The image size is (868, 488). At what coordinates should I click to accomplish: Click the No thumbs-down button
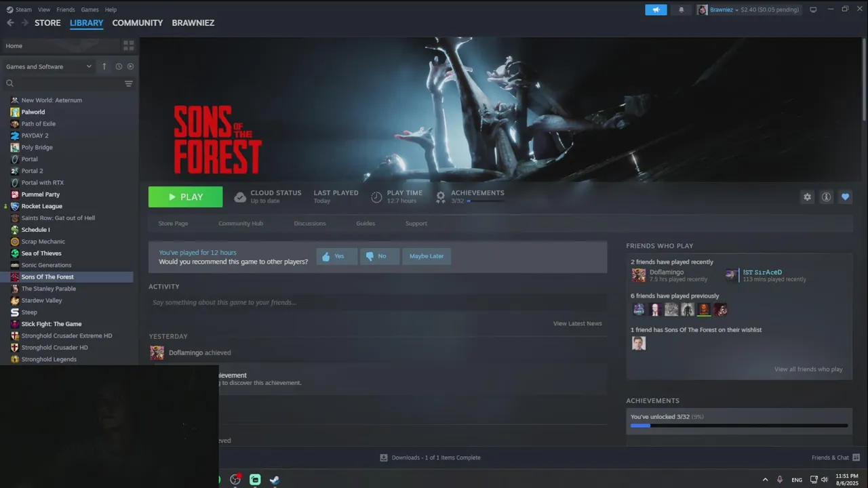coord(380,256)
